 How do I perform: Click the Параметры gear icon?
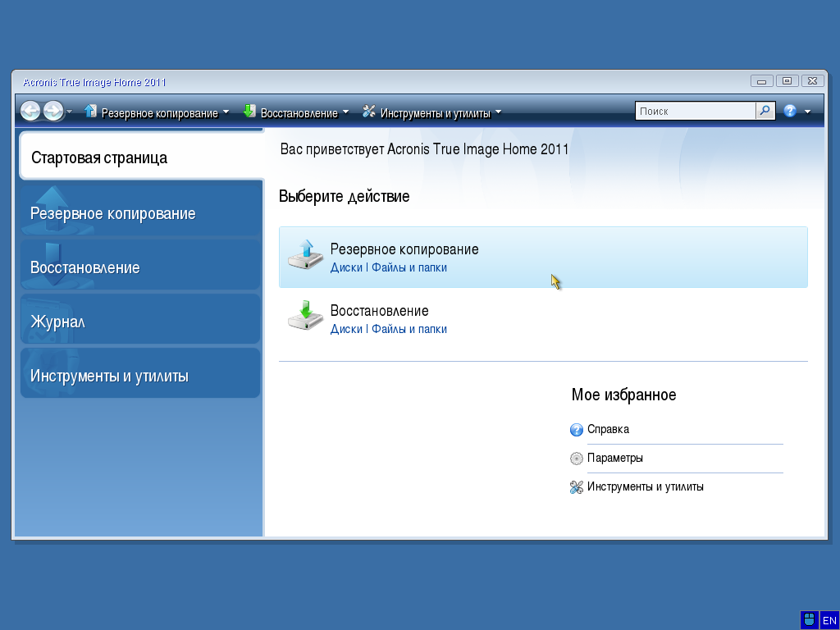click(x=577, y=459)
